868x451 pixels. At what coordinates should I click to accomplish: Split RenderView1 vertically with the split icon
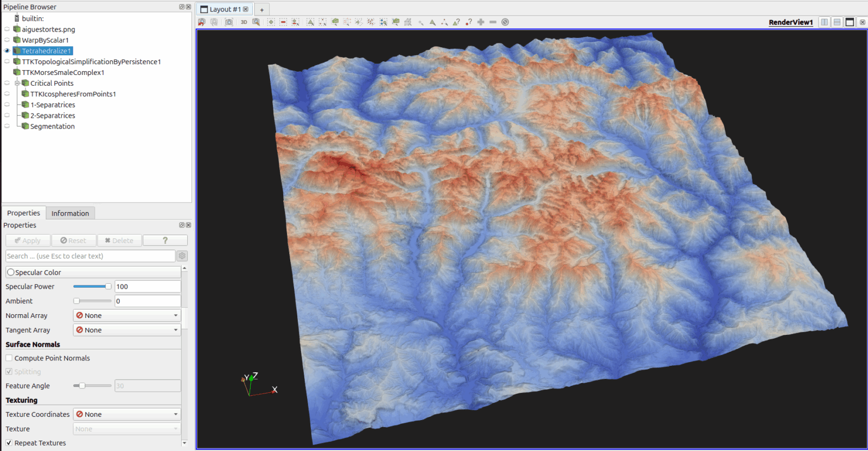click(x=837, y=22)
